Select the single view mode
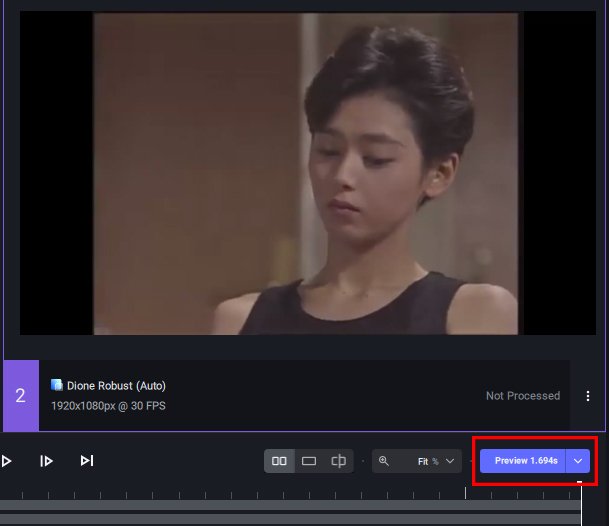This screenshot has height=526, width=609. click(309, 461)
